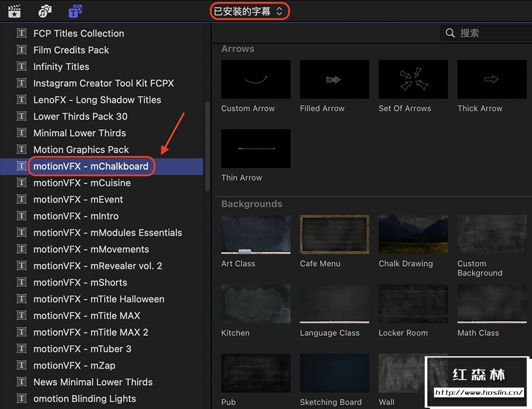The image size is (532, 409).
Task: Click the Backgrounds section heading
Action: point(252,204)
